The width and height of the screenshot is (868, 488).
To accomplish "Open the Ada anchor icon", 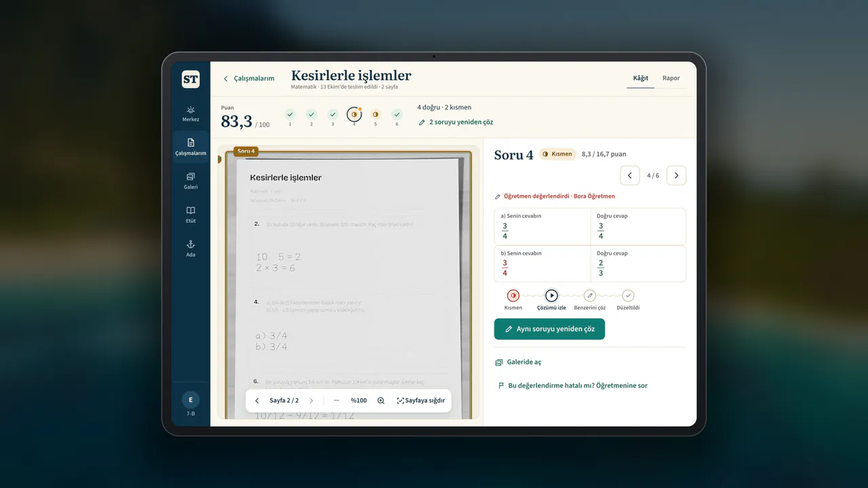I will tap(191, 249).
